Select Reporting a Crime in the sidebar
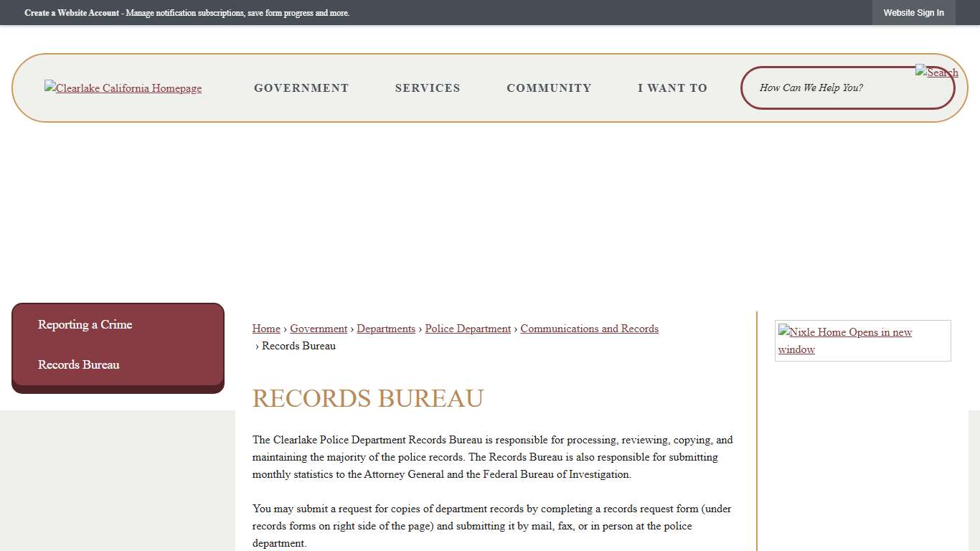Screen dimensions: 980x551 pyautogui.click(x=85, y=324)
